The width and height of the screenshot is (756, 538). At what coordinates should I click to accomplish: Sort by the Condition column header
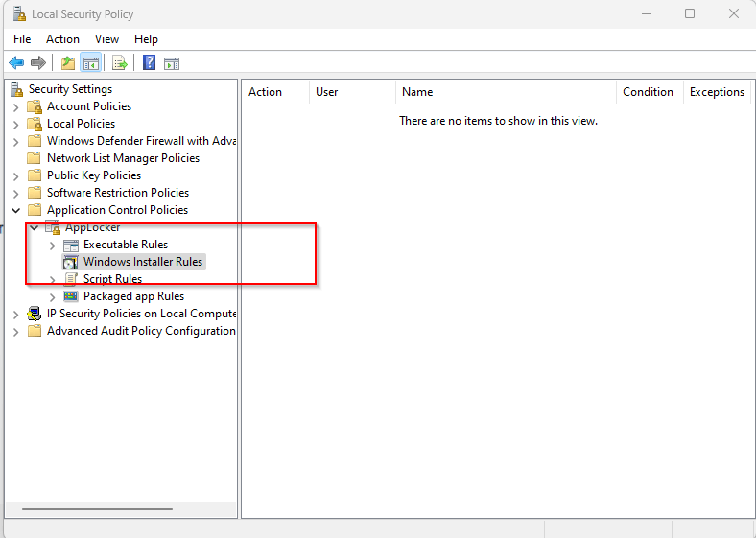(650, 92)
